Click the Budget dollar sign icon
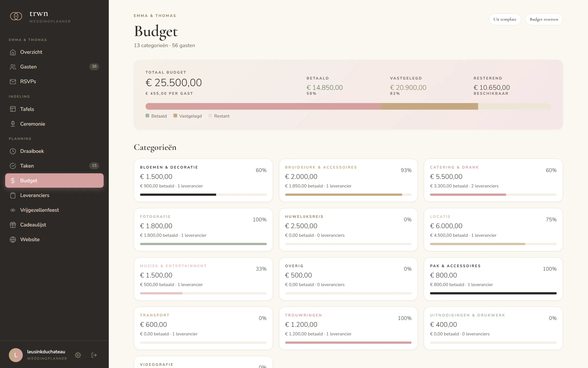 pyautogui.click(x=13, y=181)
